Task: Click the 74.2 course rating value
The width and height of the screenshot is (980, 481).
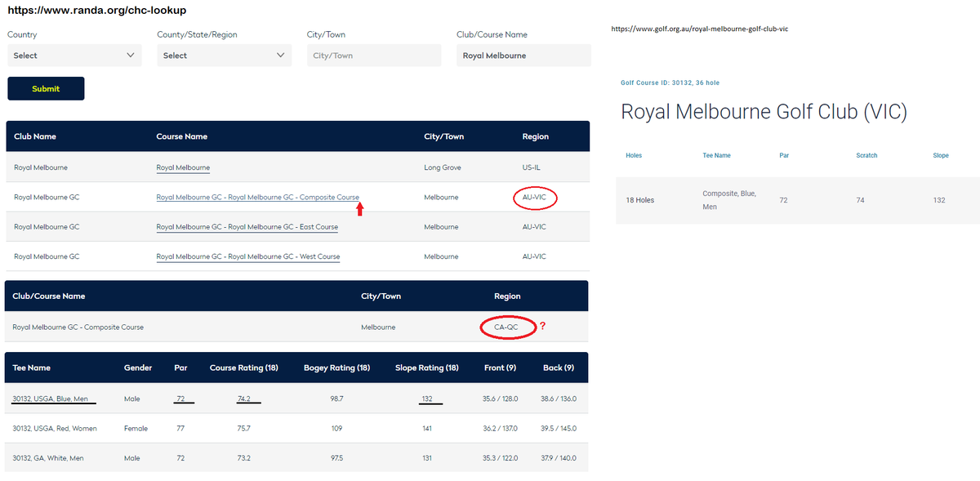Action: coord(243,399)
